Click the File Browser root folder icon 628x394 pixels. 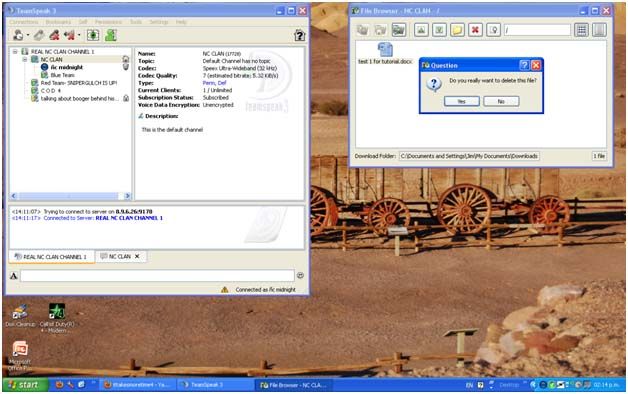380,30
